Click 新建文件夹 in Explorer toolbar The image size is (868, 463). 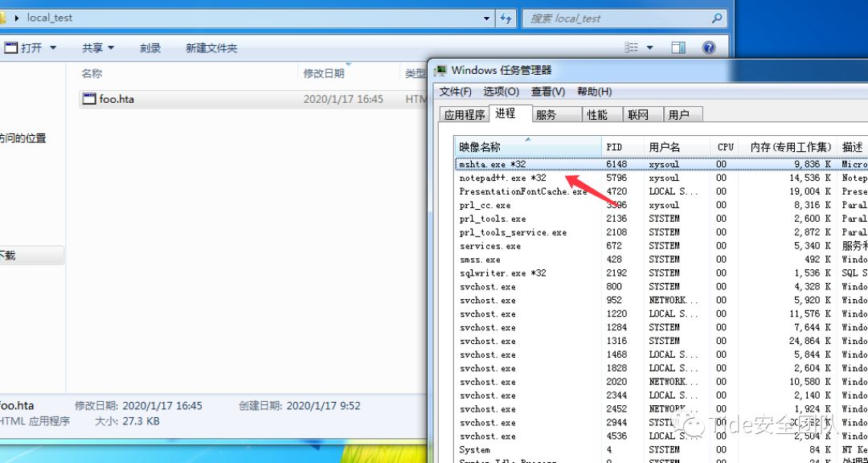point(211,48)
